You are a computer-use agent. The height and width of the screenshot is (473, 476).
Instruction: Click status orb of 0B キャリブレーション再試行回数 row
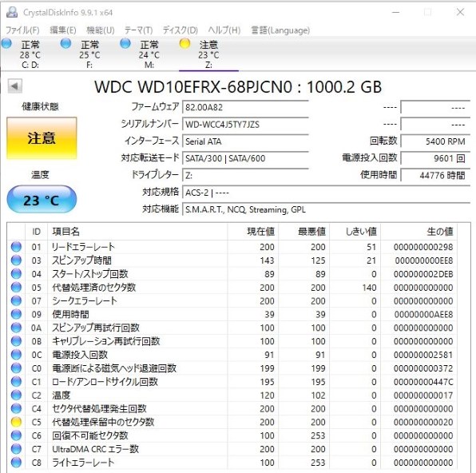(16, 341)
